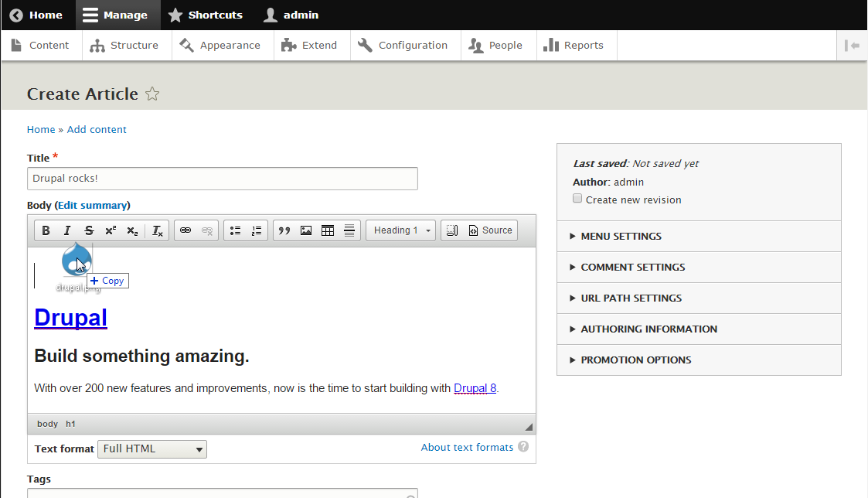The height and width of the screenshot is (498, 868).
Task: Click the Drupal 8 link in body text
Action: 475,388
